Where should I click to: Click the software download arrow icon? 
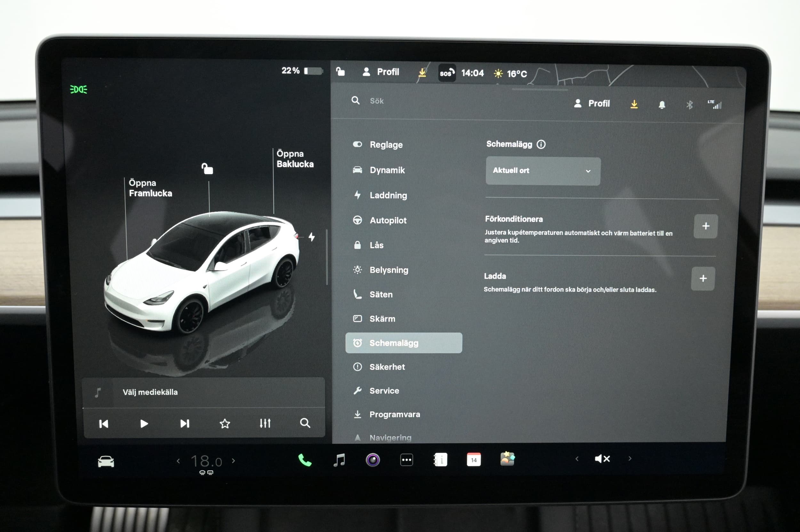[634, 104]
